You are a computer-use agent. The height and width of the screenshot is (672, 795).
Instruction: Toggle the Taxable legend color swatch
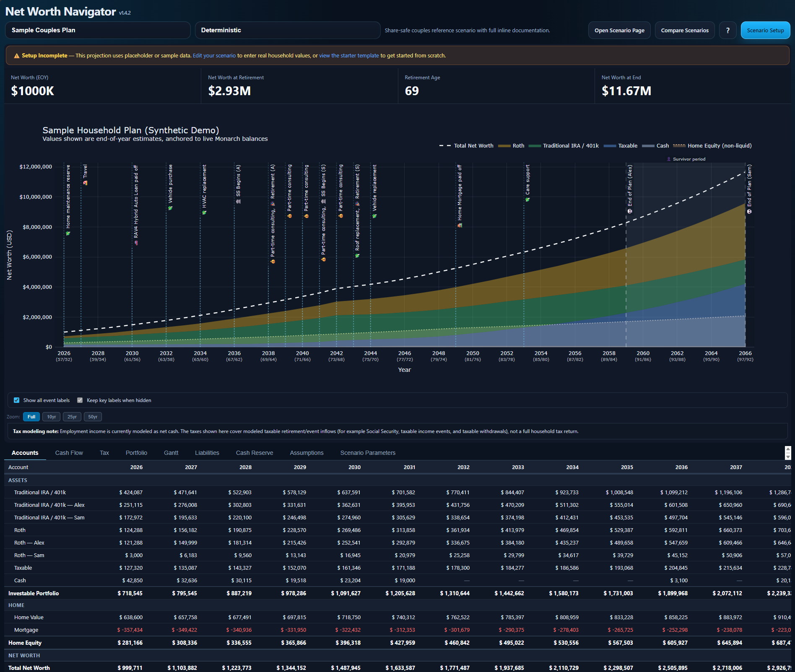click(x=610, y=146)
